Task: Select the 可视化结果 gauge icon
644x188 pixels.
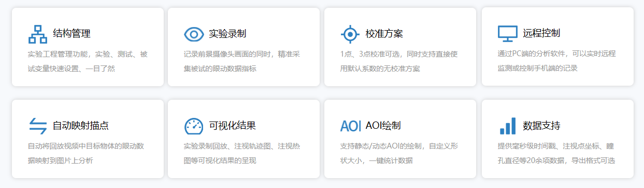Action: 194,126
